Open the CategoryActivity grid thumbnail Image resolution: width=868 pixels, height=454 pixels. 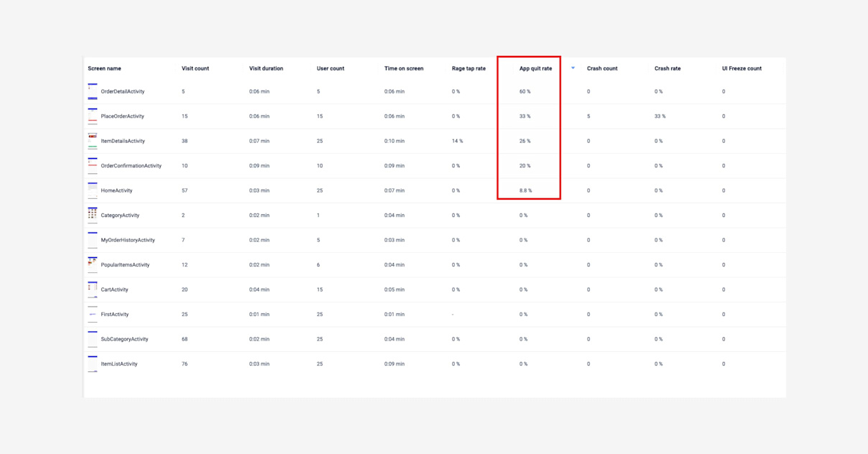(92, 215)
